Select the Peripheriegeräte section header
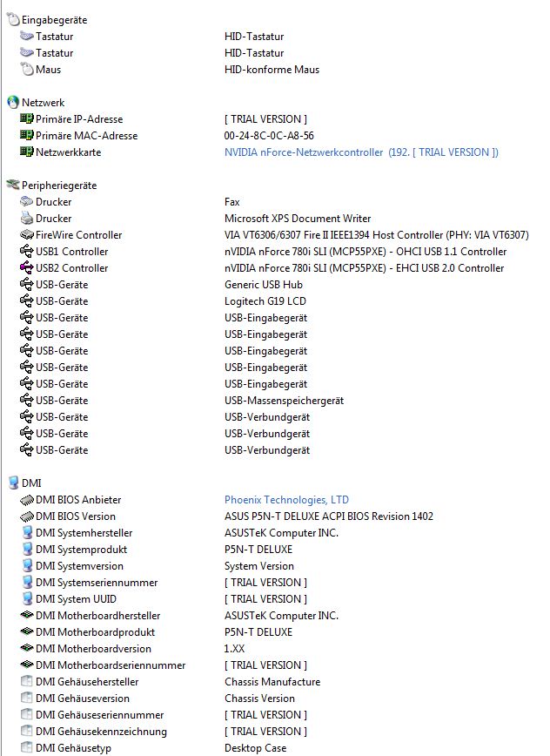Image resolution: width=550 pixels, height=756 pixels. point(59,186)
